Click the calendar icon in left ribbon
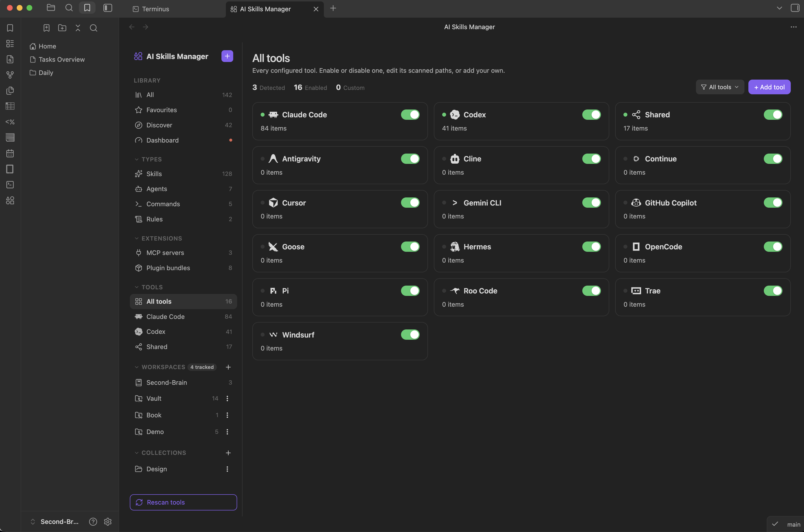804x532 pixels. click(10, 153)
